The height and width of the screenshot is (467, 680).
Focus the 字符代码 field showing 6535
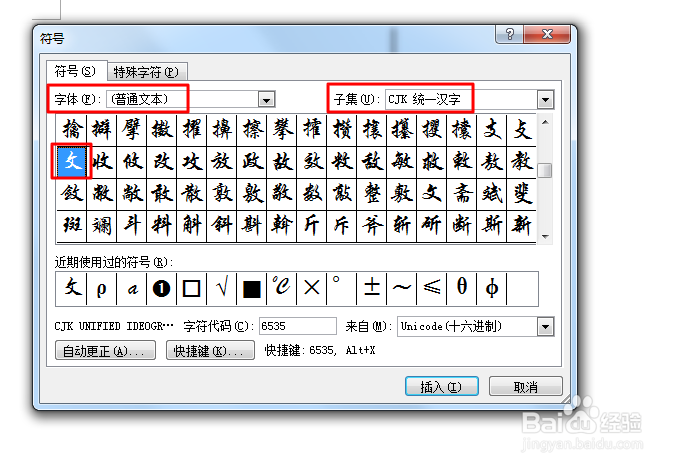pyautogui.click(x=298, y=326)
